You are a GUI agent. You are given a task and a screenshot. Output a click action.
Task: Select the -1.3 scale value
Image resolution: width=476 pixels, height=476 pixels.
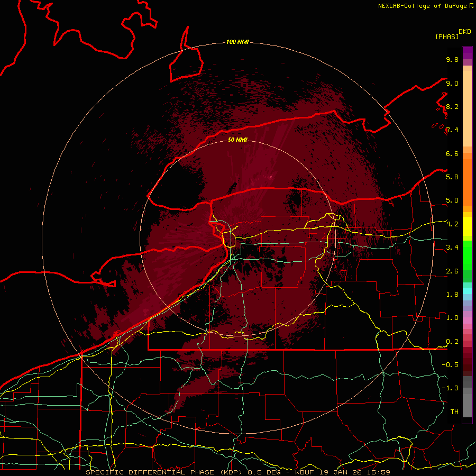pos(450,388)
